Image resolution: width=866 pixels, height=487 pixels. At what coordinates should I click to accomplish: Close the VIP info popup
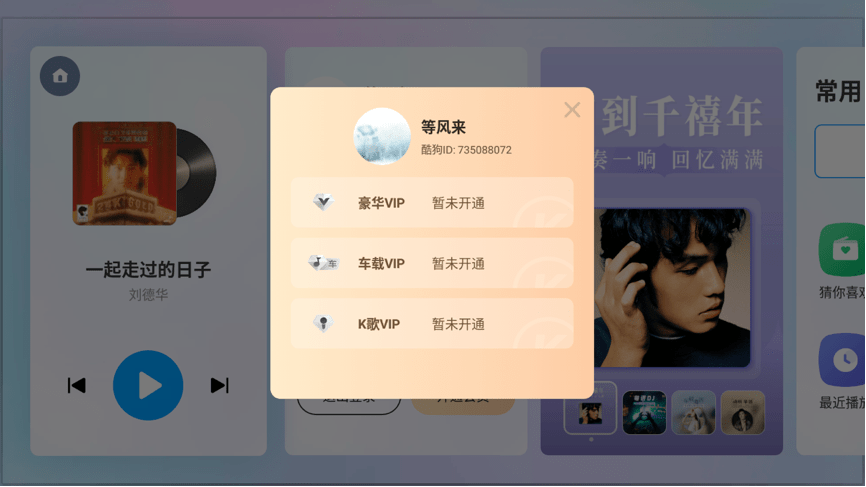[572, 110]
